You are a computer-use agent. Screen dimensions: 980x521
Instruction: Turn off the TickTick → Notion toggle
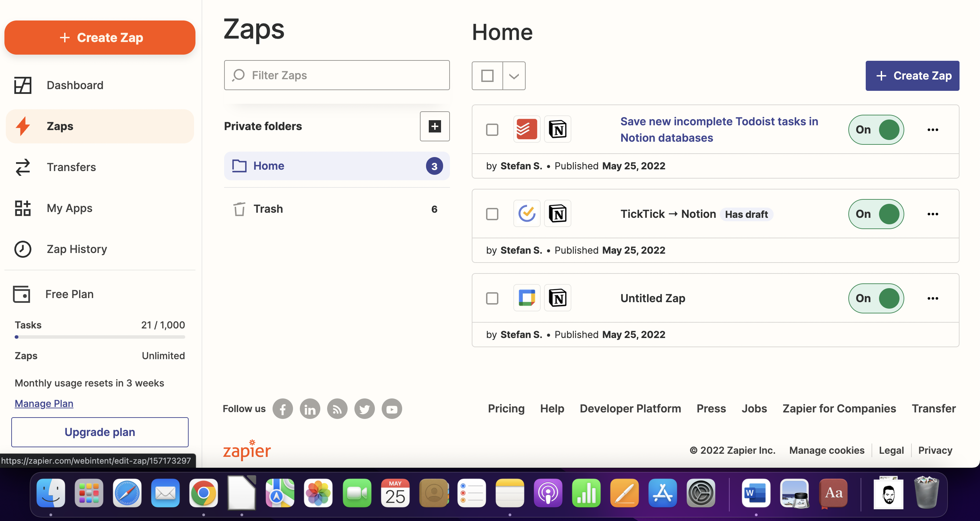pos(876,214)
